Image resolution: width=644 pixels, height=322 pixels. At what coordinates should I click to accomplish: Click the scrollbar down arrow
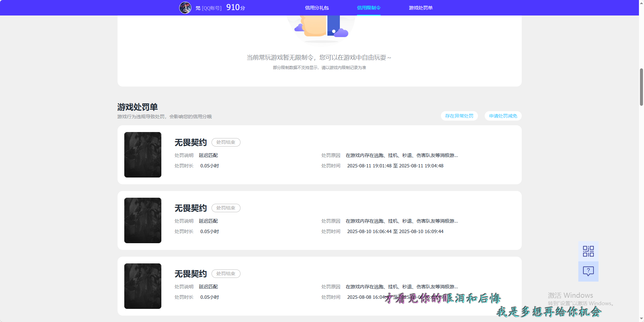(641, 319)
